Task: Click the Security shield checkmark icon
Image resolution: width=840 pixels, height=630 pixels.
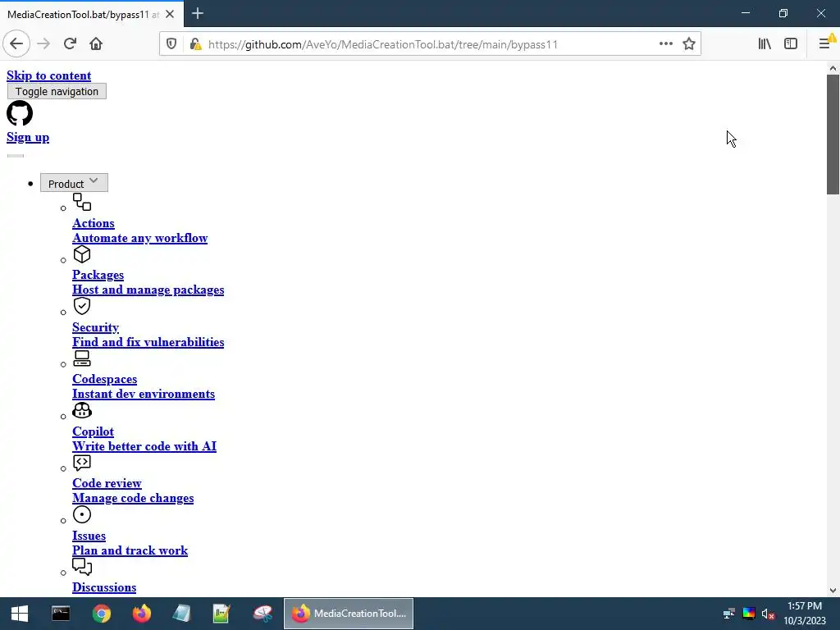Action: (82, 306)
